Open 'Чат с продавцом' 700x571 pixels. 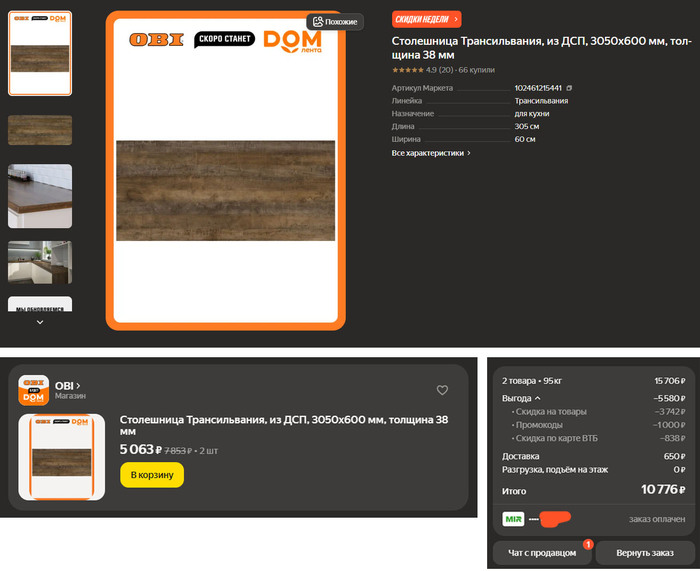(x=542, y=553)
